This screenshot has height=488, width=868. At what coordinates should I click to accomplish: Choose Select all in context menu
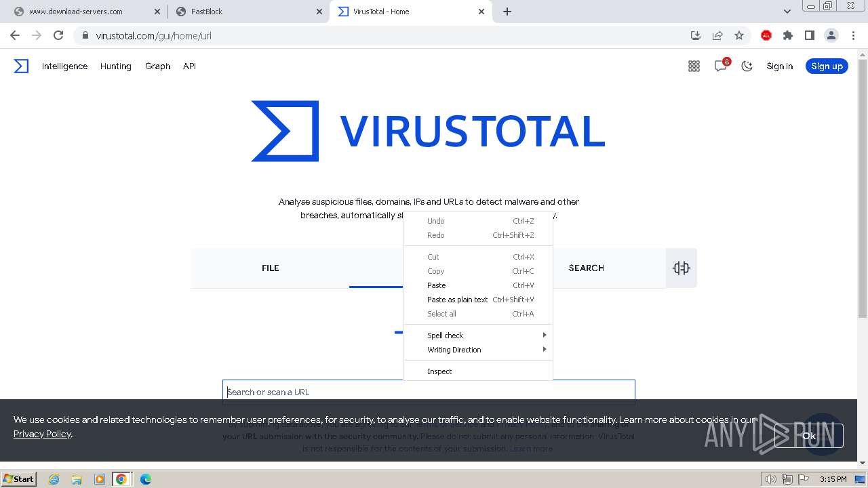click(x=478, y=314)
